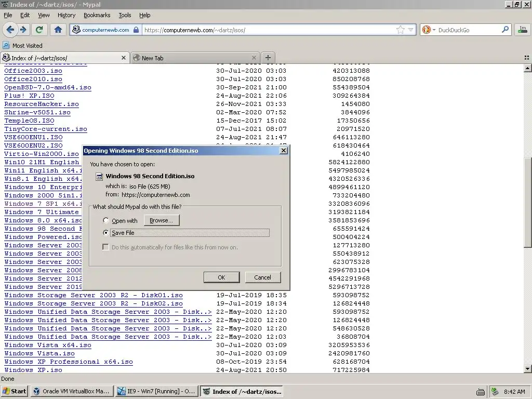Click the URL address field
Screen dimensions: 532x399
(269, 30)
